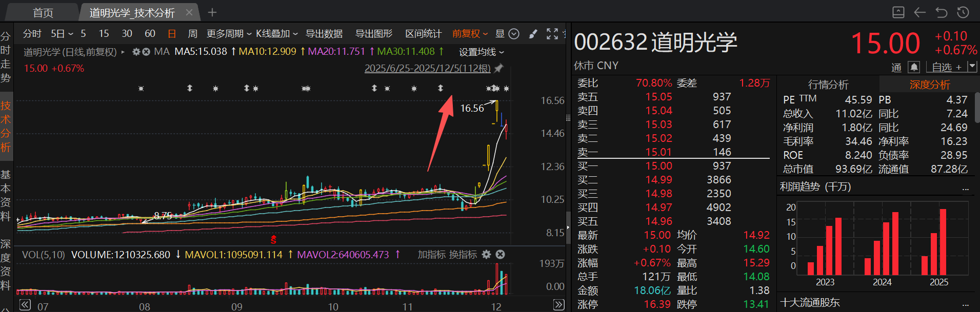980x312 pixels.
Task: Click the undo curved arrow icon
Action: [x=942, y=12]
